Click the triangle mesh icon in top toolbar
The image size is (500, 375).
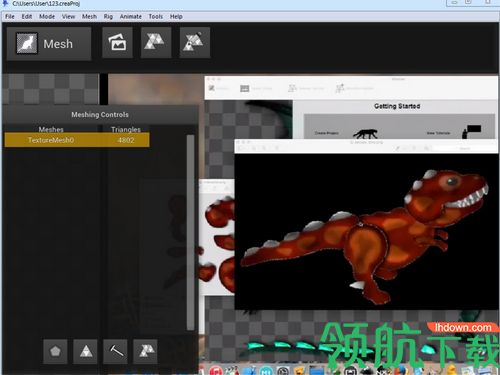point(156,43)
